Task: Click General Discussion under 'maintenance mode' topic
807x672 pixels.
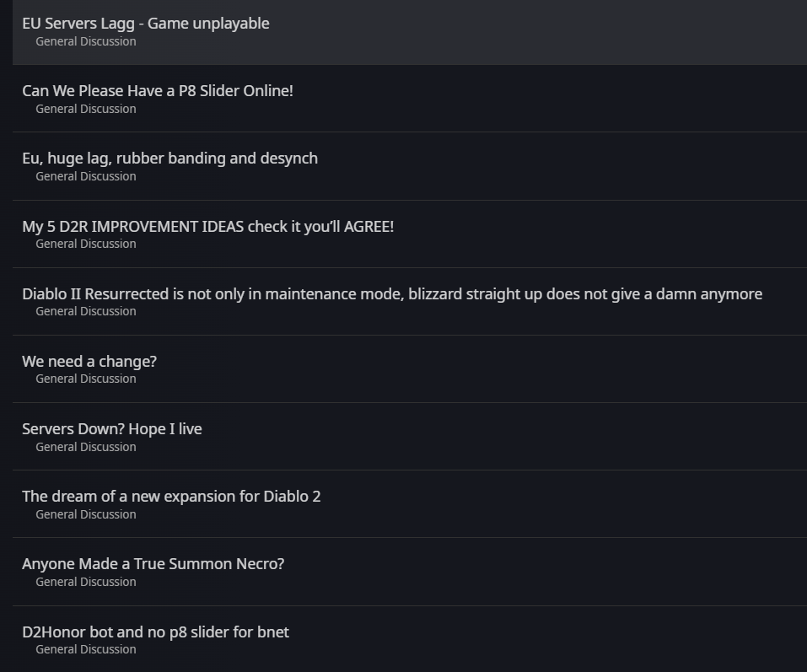Action: click(85, 311)
